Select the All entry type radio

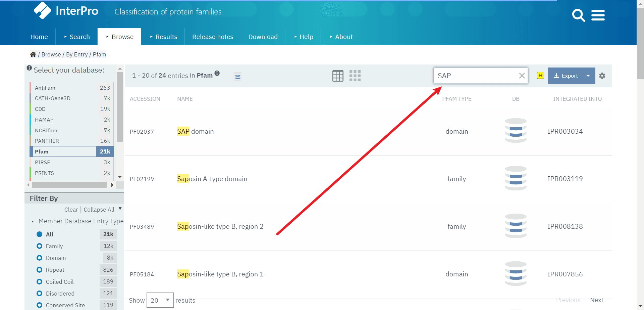[40, 234]
